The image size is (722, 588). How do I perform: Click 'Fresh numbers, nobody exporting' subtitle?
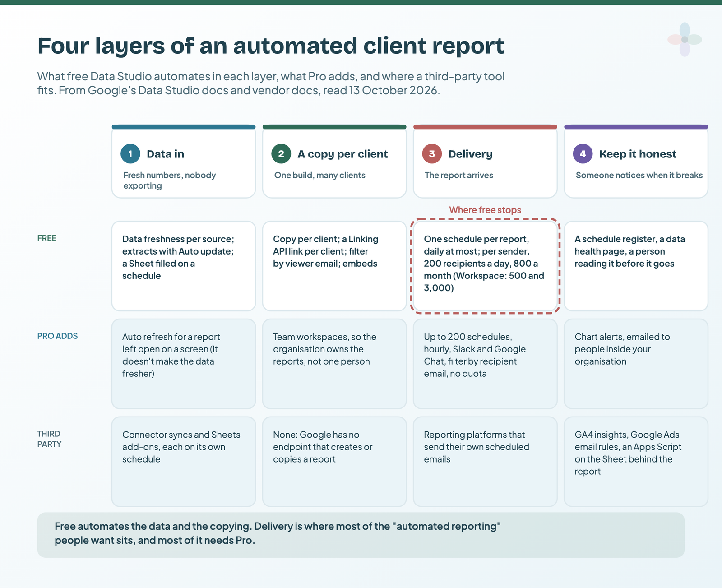pos(170,181)
